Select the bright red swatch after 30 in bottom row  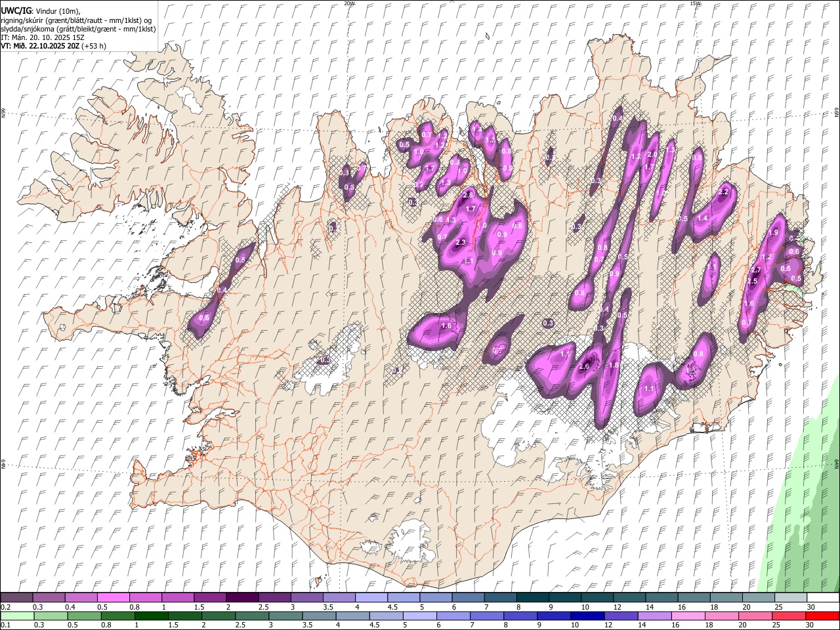click(x=822, y=616)
